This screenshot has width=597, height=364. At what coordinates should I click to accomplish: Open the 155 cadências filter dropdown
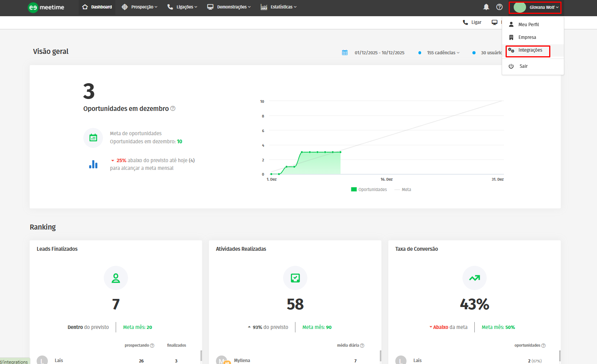[443, 53]
